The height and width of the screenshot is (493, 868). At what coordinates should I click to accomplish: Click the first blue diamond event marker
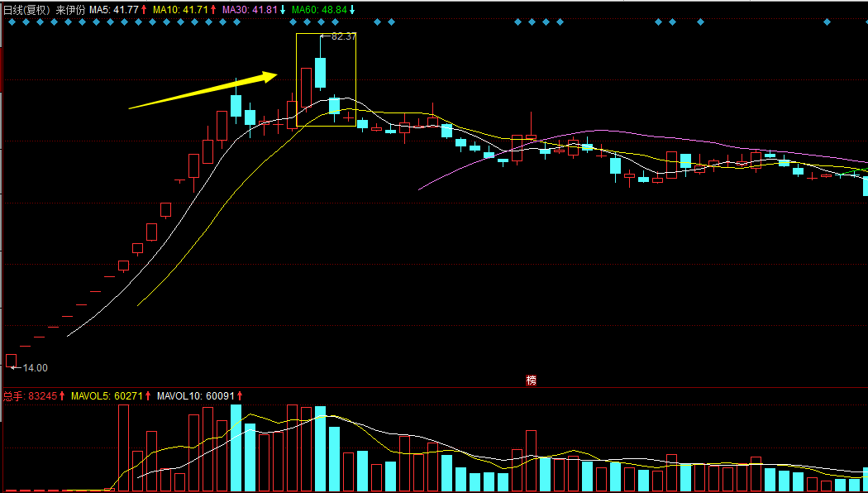(x=12, y=22)
